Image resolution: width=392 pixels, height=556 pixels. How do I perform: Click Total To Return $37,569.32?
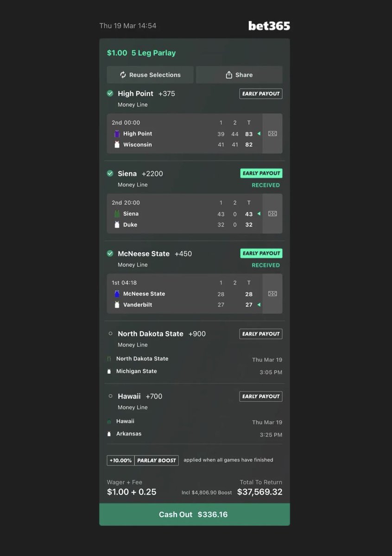tap(259, 492)
